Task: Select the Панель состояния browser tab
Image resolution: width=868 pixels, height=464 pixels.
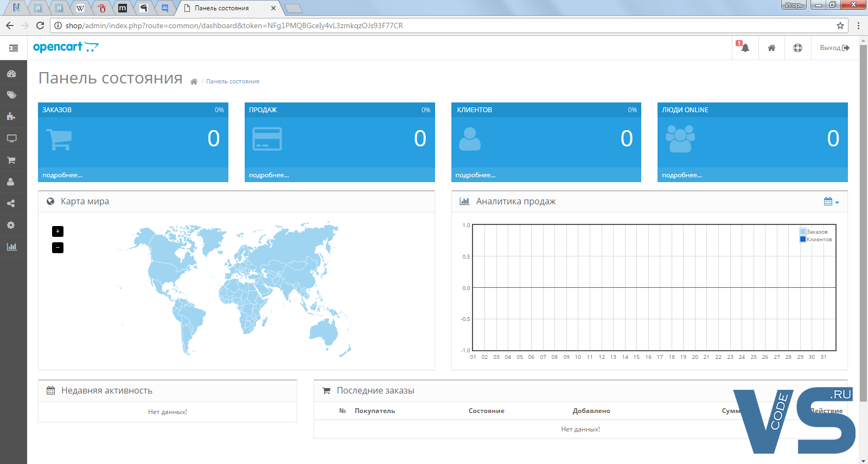Action: point(228,8)
